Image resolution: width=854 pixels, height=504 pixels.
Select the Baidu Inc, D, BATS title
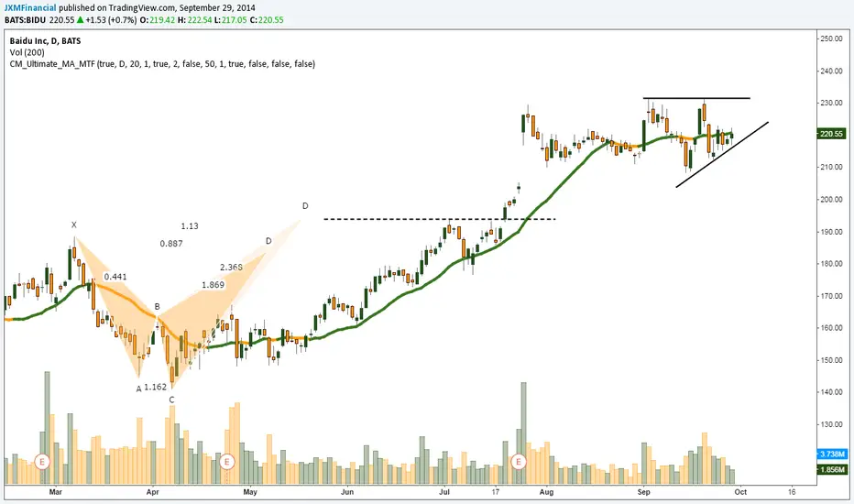[45, 41]
